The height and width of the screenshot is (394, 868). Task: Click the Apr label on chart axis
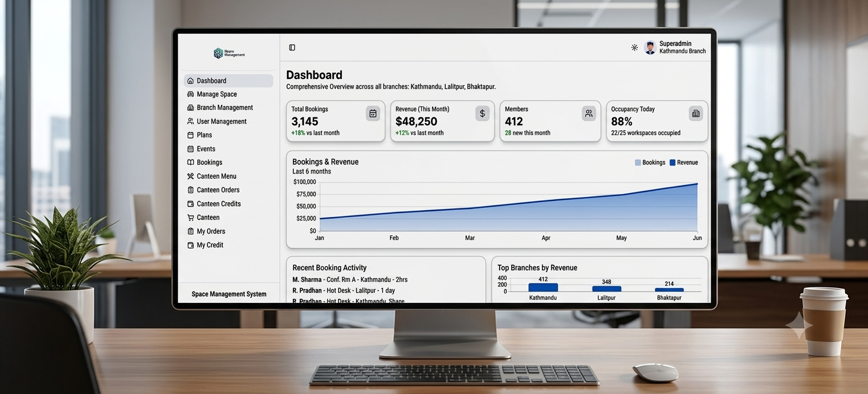[546, 238]
